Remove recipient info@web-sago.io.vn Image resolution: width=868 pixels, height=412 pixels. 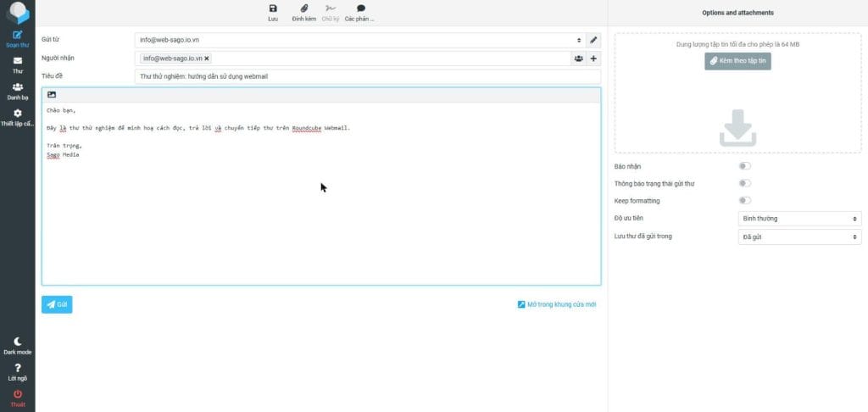[x=207, y=58]
